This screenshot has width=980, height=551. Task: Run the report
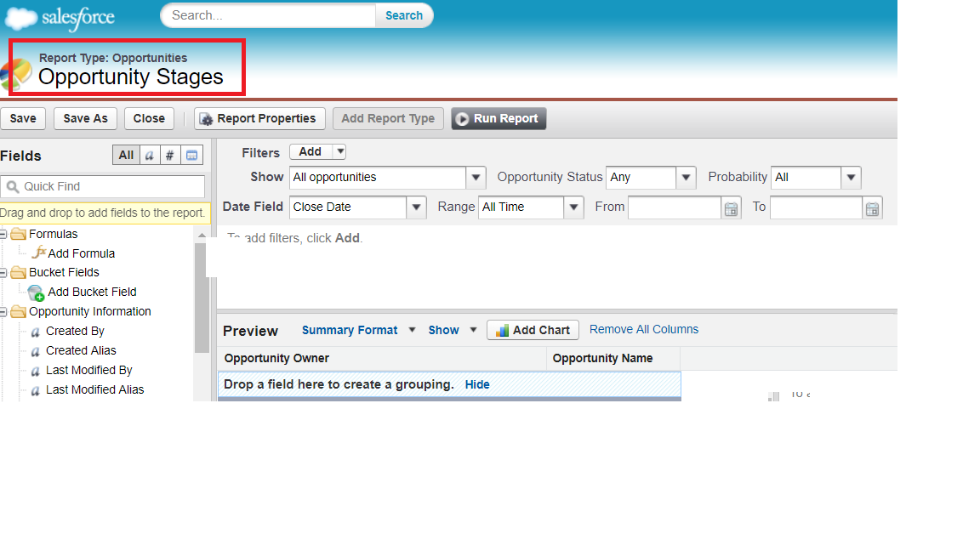pos(499,119)
